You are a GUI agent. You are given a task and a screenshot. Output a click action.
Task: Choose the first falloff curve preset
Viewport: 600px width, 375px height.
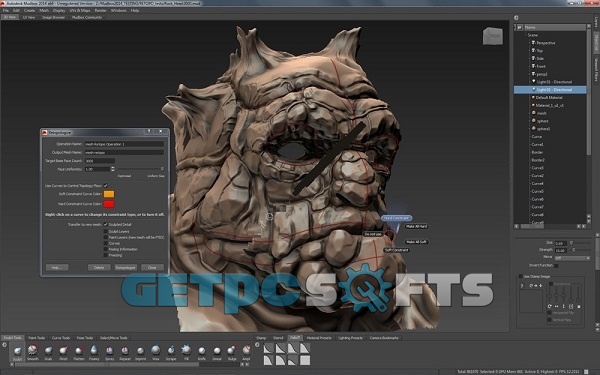pos(269,348)
